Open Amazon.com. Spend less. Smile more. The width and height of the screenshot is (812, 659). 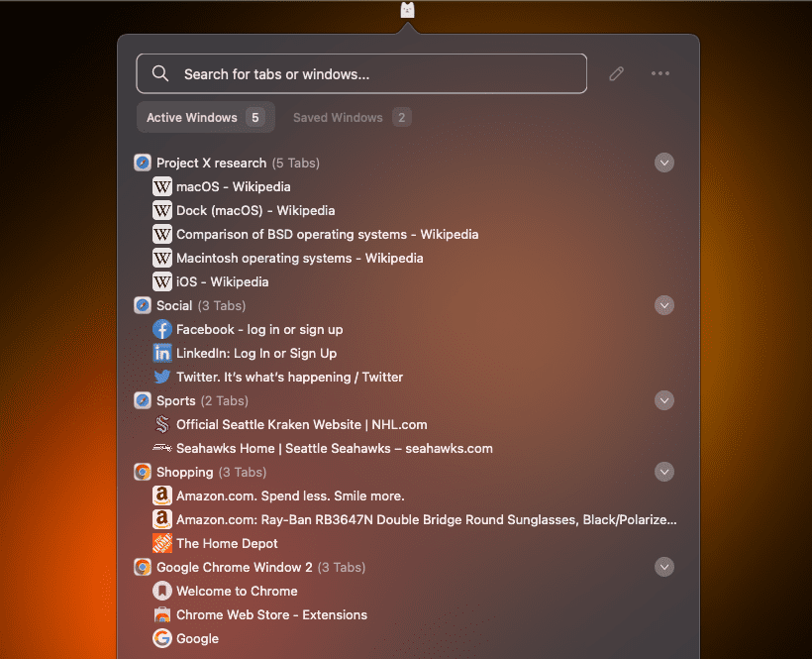[x=290, y=495]
